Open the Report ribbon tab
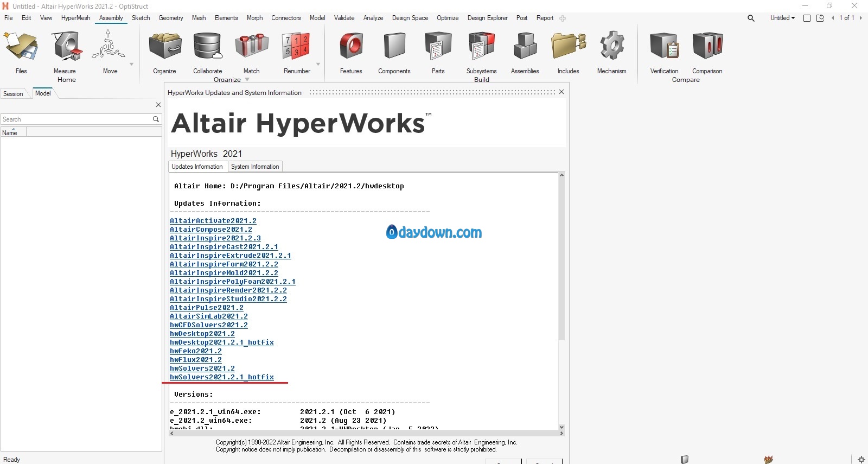The image size is (868, 464). click(x=545, y=18)
